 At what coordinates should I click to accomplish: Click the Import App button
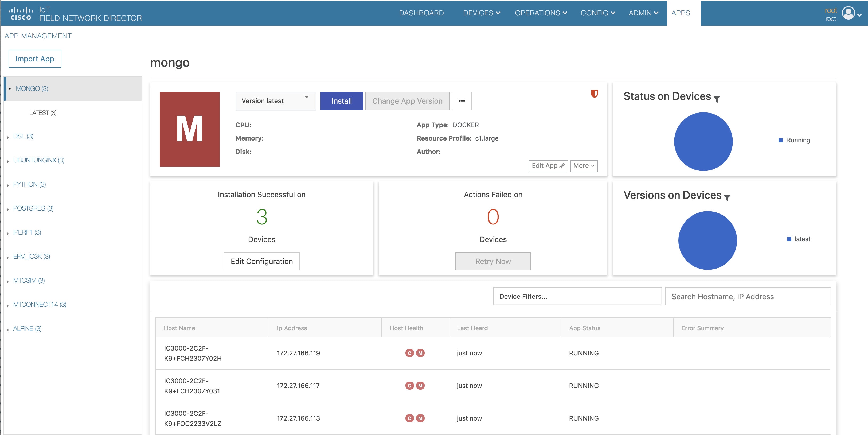tap(35, 59)
